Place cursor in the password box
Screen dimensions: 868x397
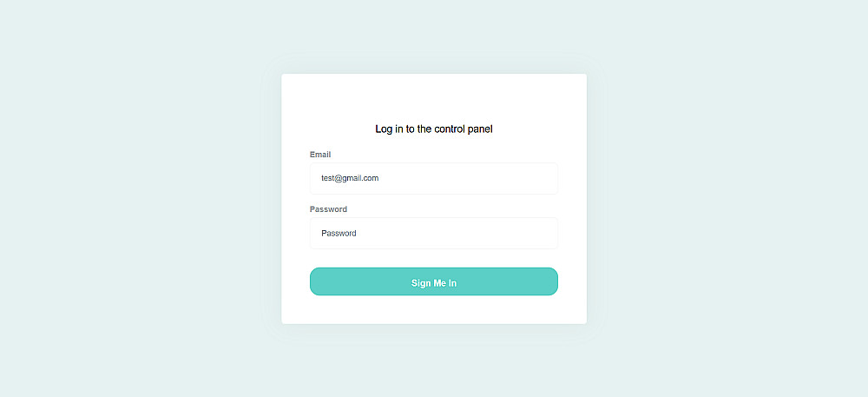433,233
